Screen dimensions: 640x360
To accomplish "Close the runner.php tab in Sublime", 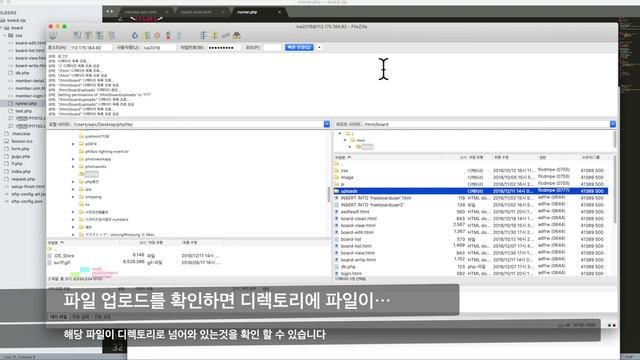I will pos(280,12).
